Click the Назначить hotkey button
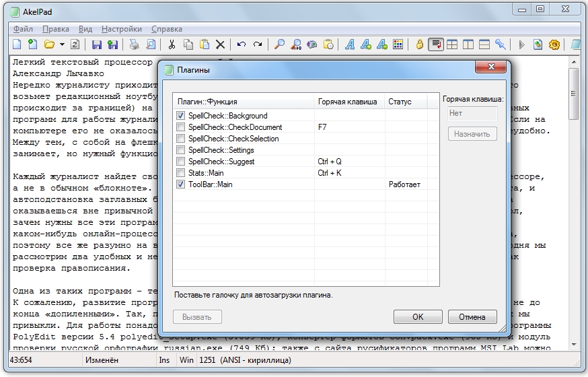This screenshot has height=377, width=588. 472,133
